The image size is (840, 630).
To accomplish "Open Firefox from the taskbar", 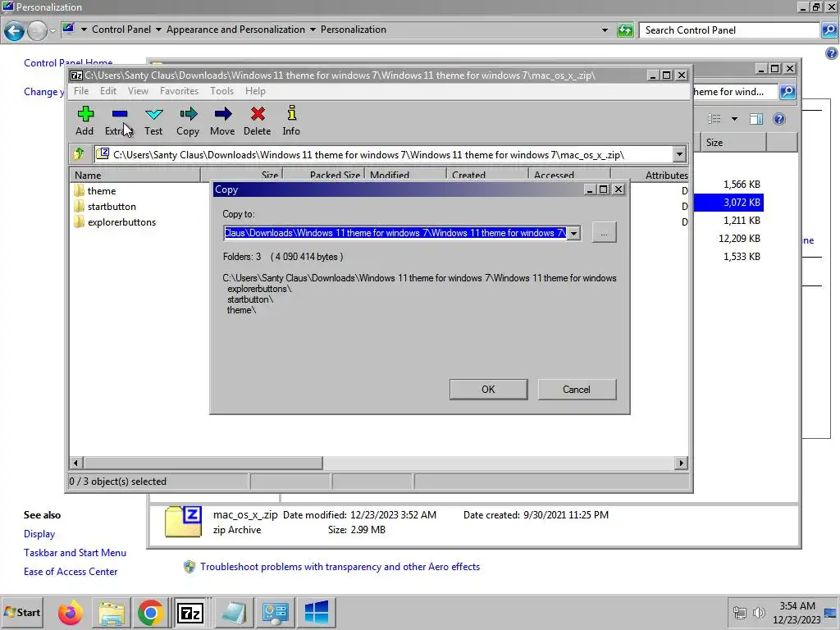I will point(71,612).
